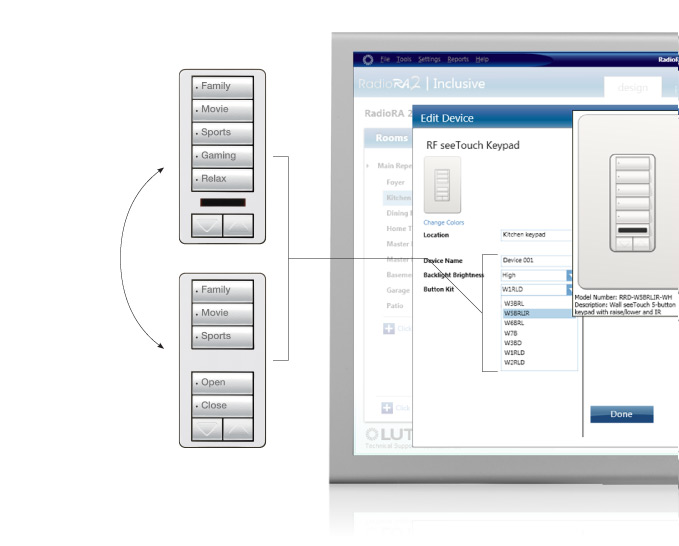Select the Home T room entry
Screen dimensions: 679x546
(398, 229)
